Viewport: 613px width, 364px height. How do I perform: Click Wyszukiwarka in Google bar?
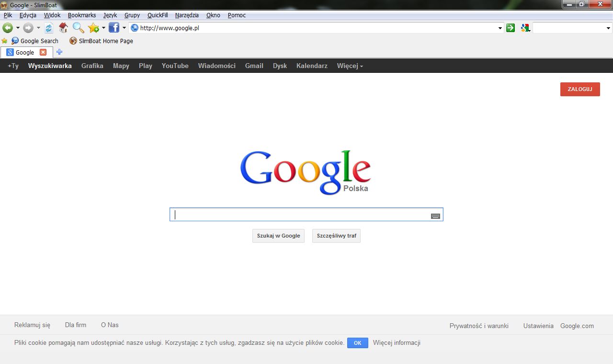[x=50, y=66]
